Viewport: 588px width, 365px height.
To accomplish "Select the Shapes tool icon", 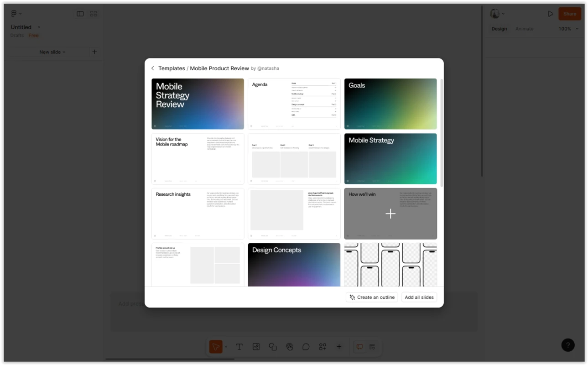I will click(273, 347).
